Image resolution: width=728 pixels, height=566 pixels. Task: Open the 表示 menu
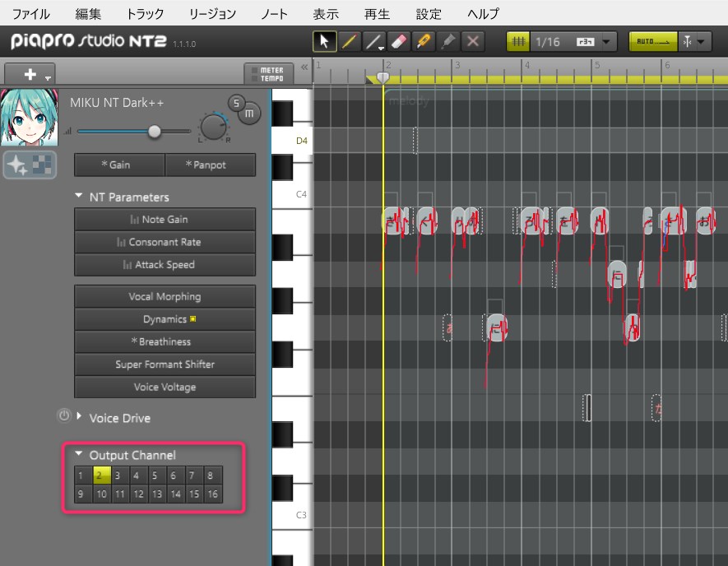point(326,14)
